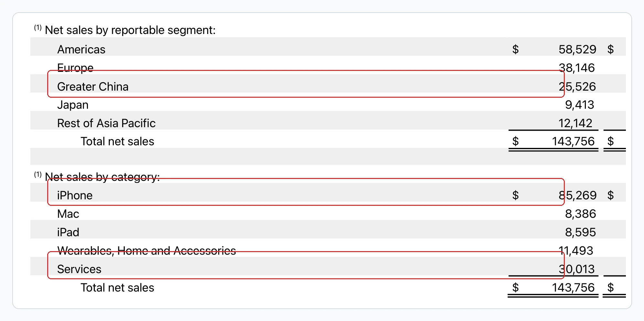
Task: Select the Greater China value 25,526
Action: (x=577, y=87)
